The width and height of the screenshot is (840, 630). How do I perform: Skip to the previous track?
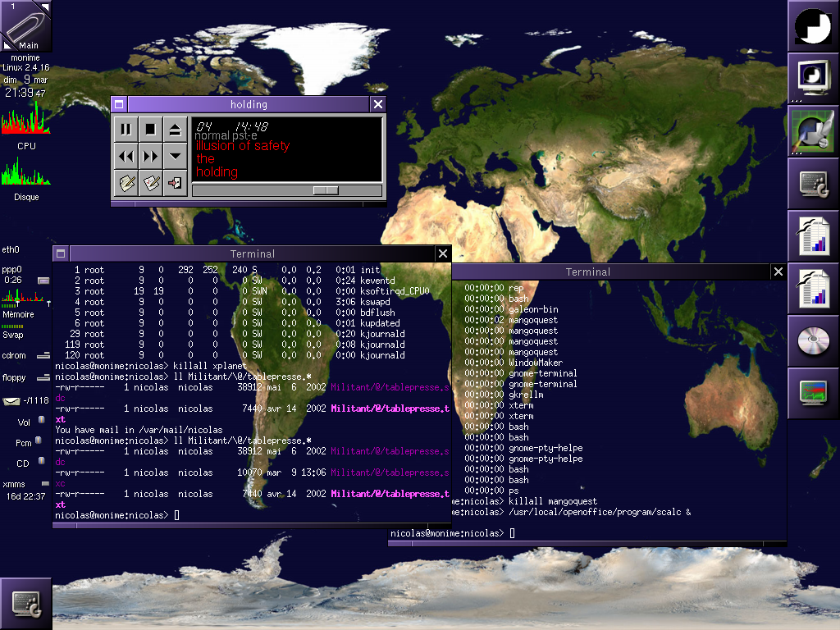[x=126, y=156]
